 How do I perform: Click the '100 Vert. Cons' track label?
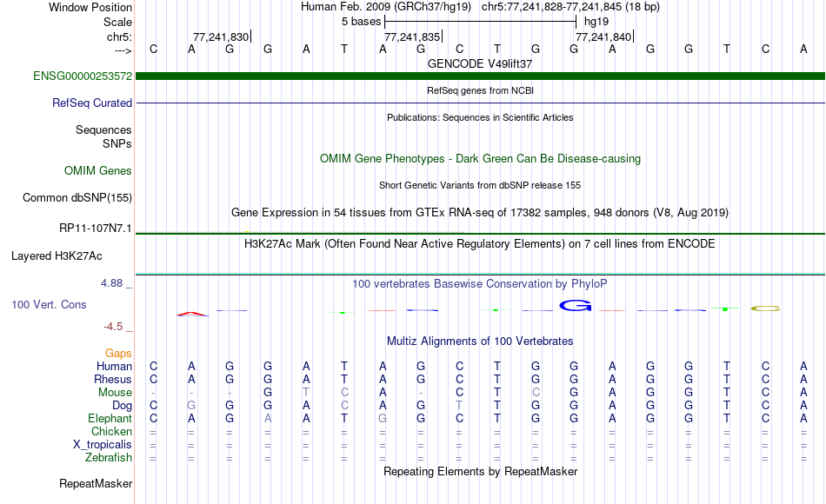point(49,304)
